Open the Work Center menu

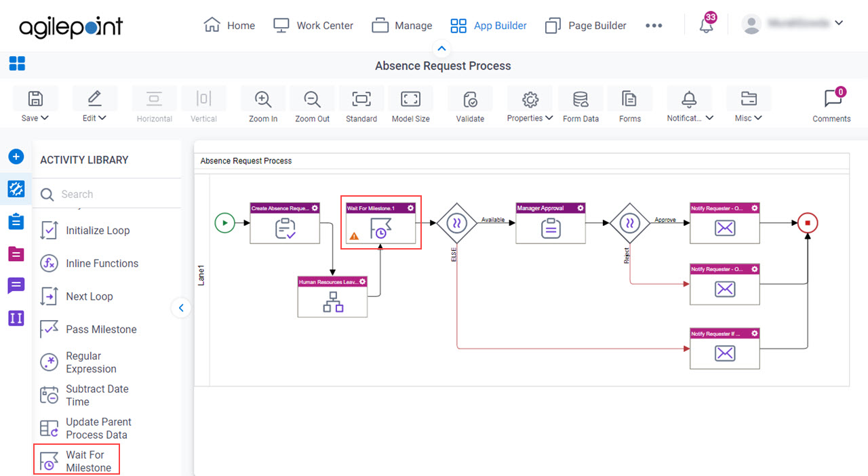313,26
